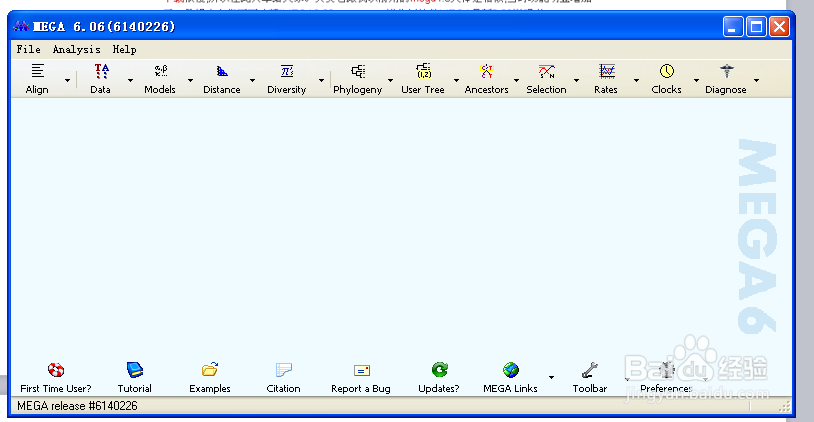This screenshot has width=814, height=422.
Task: Expand the Ancestors dropdown arrow
Action: click(x=517, y=80)
